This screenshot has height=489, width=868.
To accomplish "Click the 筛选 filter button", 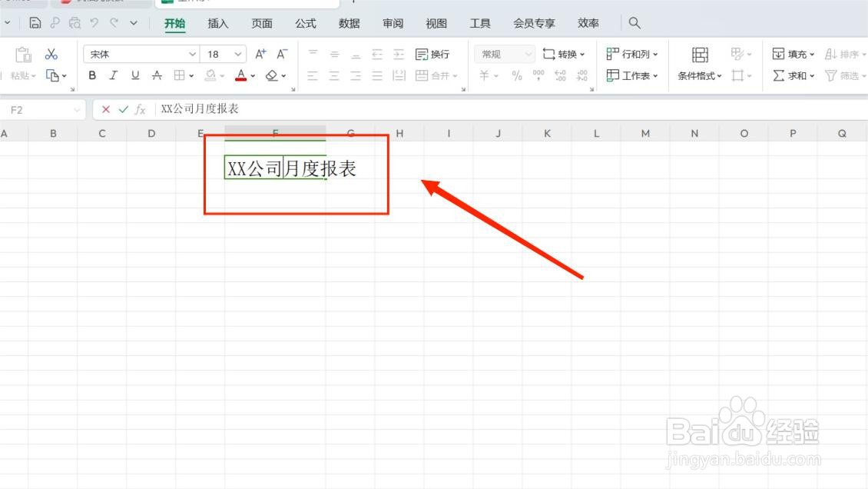I will pyautogui.click(x=844, y=75).
